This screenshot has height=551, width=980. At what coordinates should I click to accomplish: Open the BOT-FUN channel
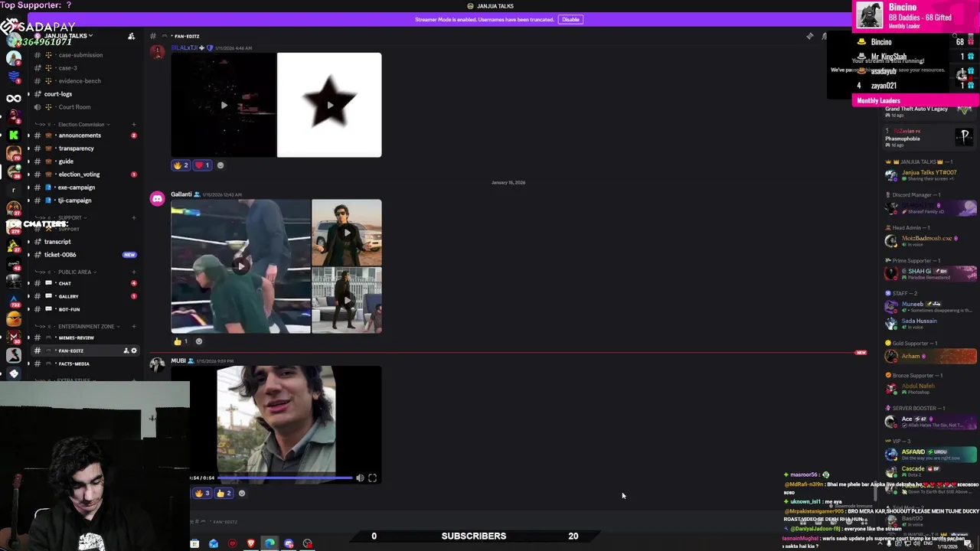pyautogui.click(x=85, y=309)
